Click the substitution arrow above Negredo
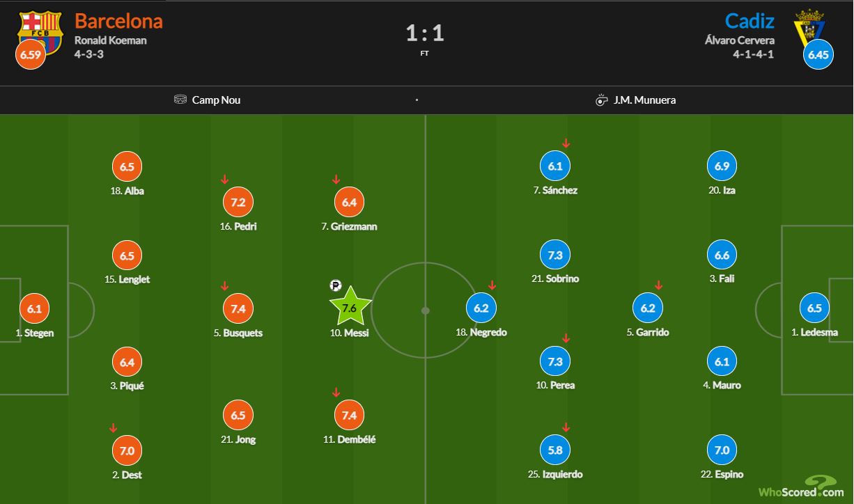Viewport: 854px width, 504px height. click(492, 285)
